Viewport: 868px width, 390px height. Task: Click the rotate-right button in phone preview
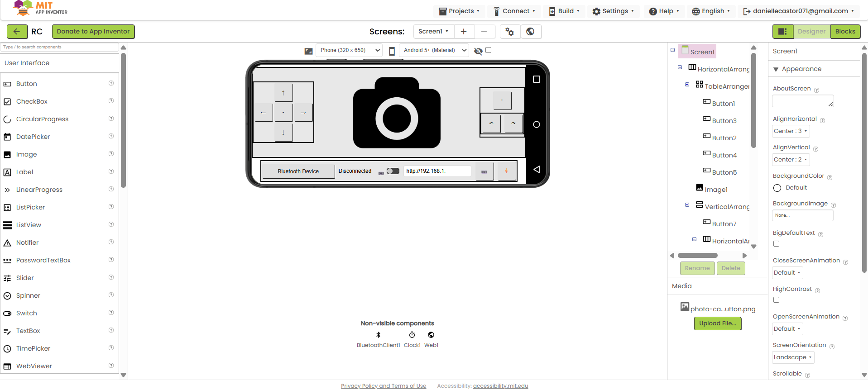tap(513, 123)
